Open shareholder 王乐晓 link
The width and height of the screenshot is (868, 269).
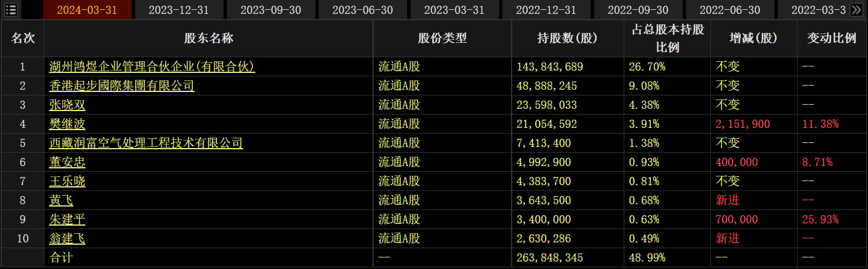point(67,181)
